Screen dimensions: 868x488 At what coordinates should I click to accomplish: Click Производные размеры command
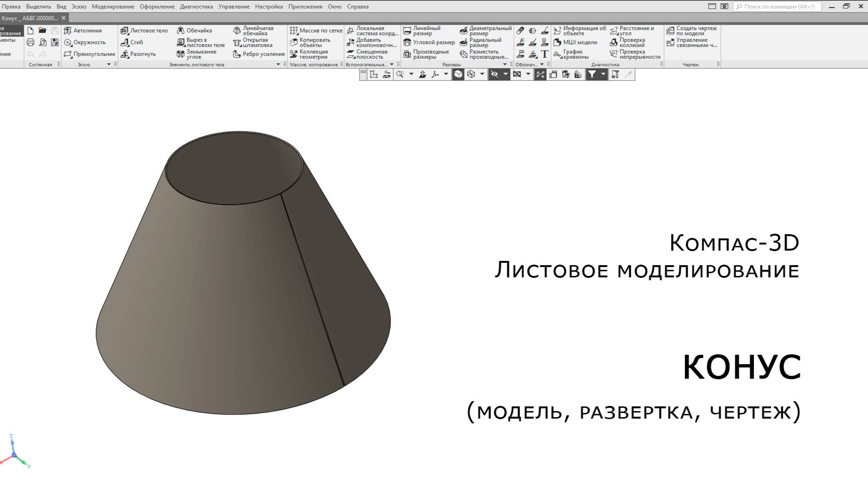pyautogui.click(x=426, y=54)
